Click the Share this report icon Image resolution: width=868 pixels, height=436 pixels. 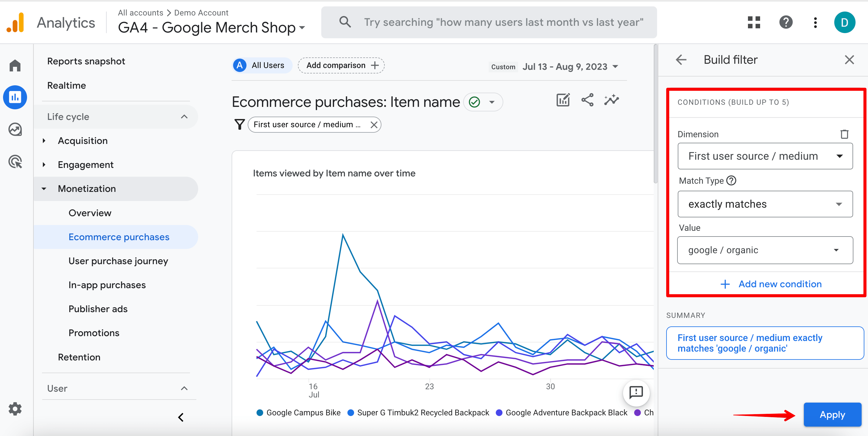pyautogui.click(x=587, y=100)
